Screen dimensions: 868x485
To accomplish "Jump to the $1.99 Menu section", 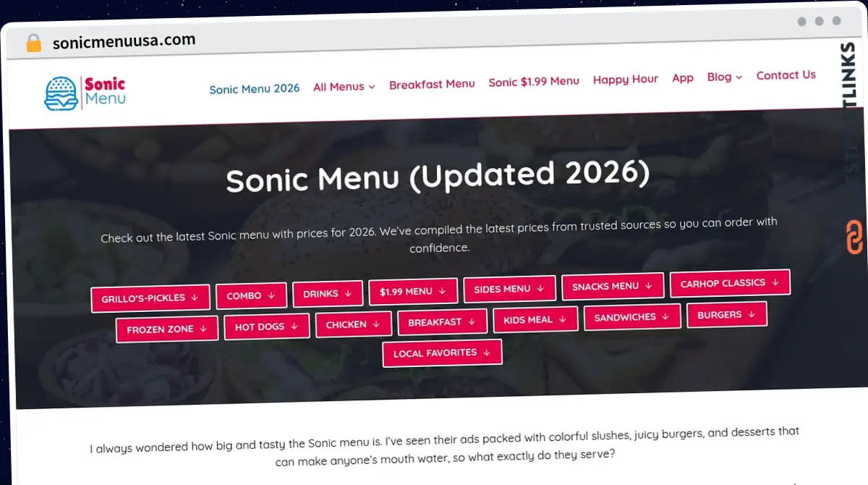I will tap(413, 291).
